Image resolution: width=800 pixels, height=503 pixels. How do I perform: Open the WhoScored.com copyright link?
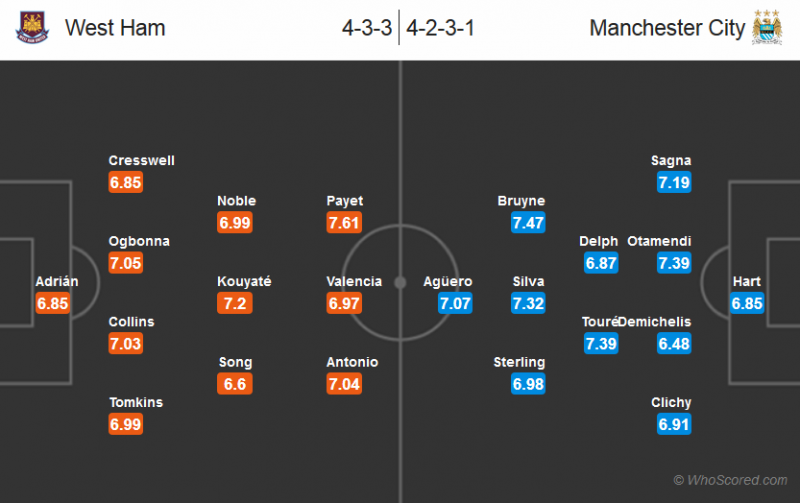730,480
